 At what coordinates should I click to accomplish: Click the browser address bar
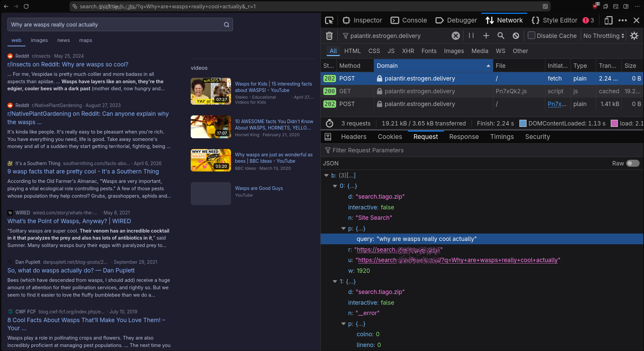pos(310,6)
